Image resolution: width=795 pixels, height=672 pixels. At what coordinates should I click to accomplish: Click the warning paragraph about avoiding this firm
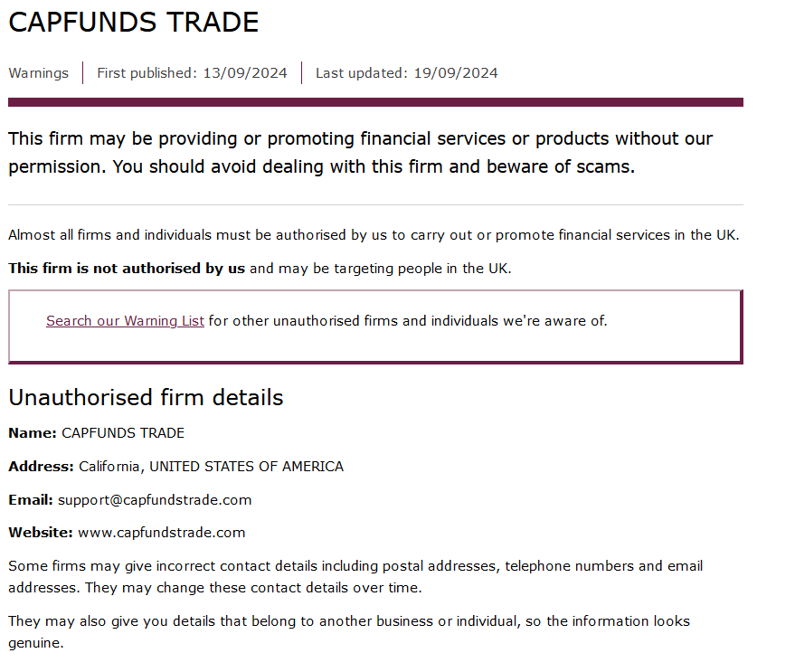pyautogui.click(x=361, y=153)
